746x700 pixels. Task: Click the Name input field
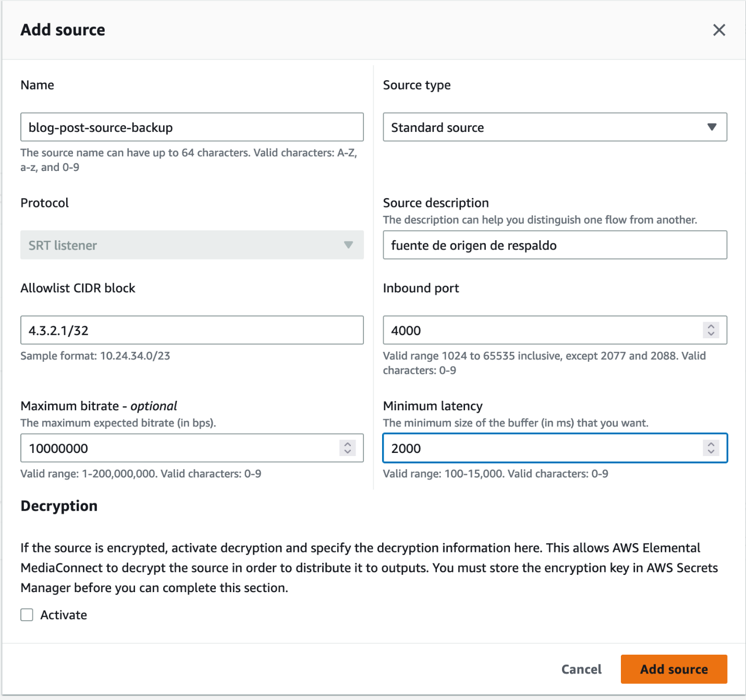pyautogui.click(x=192, y=127)
